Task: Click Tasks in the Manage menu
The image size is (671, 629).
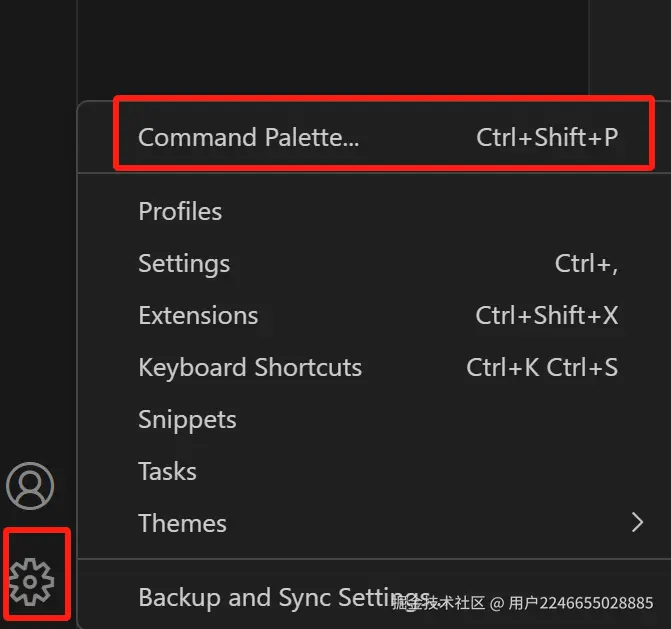Action: click(167, 472)
